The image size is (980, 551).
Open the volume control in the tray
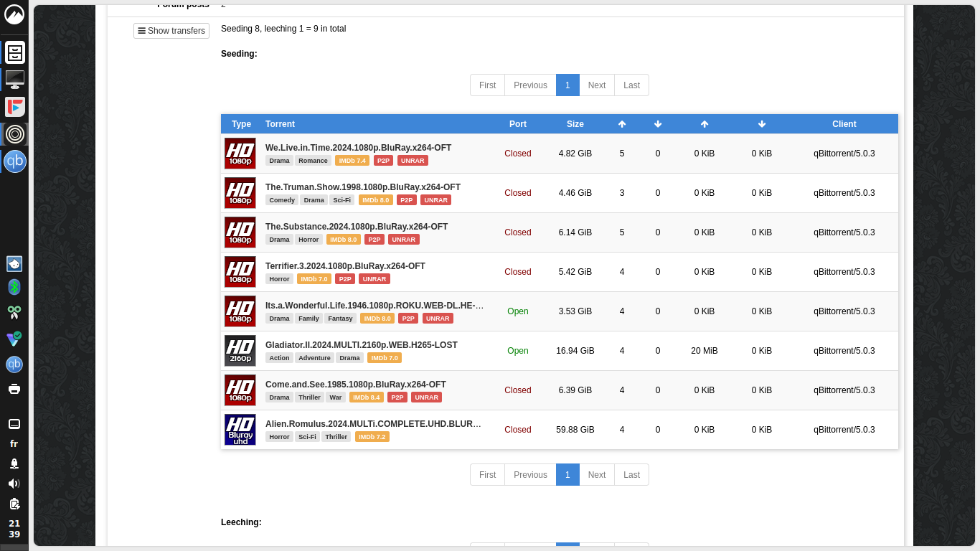pos(14,484)
